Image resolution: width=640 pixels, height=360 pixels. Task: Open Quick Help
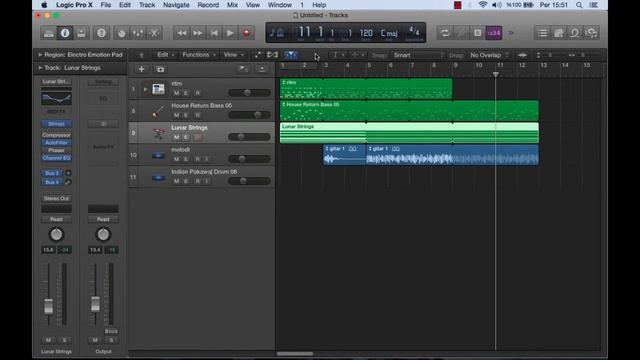click(x=101, y=33)
